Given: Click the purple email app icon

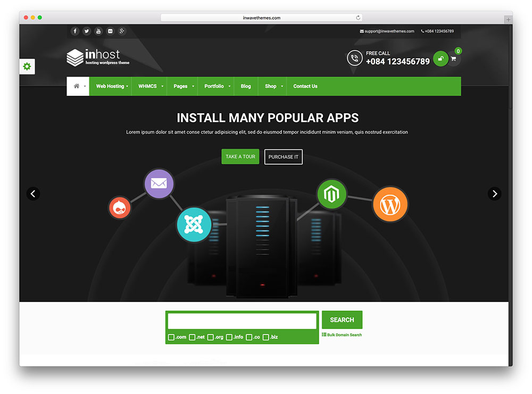Looking at the screenshot, I should click(x=159, y=183).
